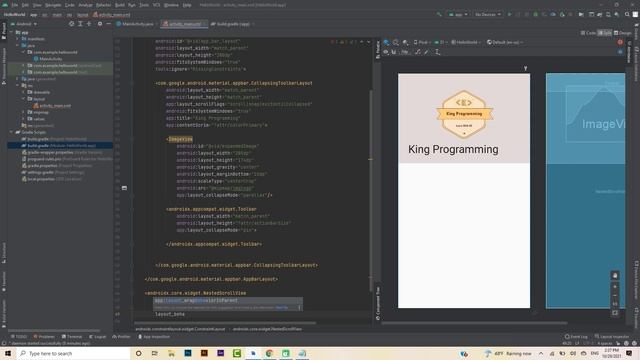Hide the Project panel with the minus icon
This screenshot has height=360, width=640.
108,24
